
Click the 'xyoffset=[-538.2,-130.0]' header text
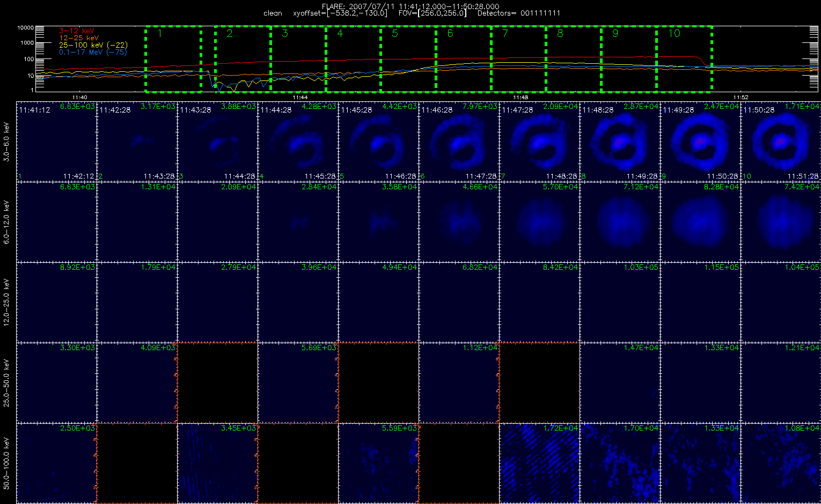pos(340,13)
